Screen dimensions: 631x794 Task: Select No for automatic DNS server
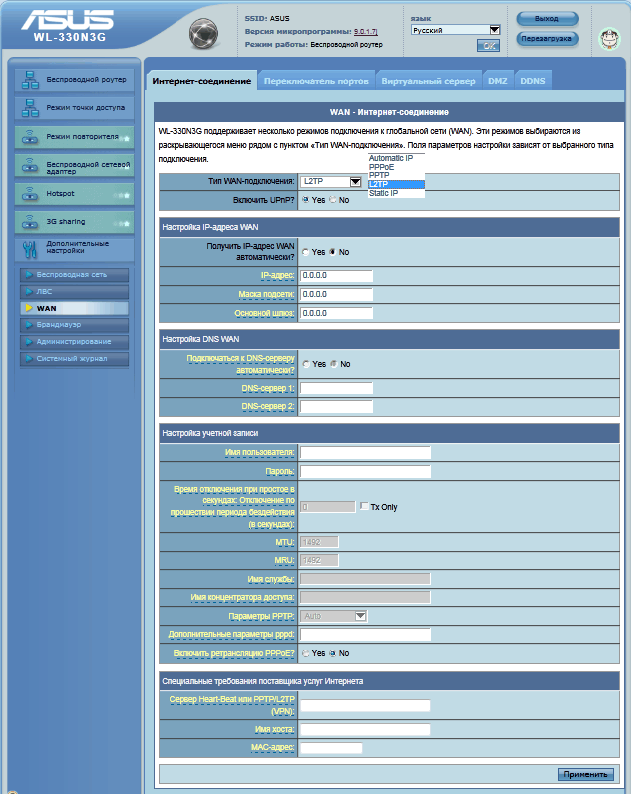334,364
